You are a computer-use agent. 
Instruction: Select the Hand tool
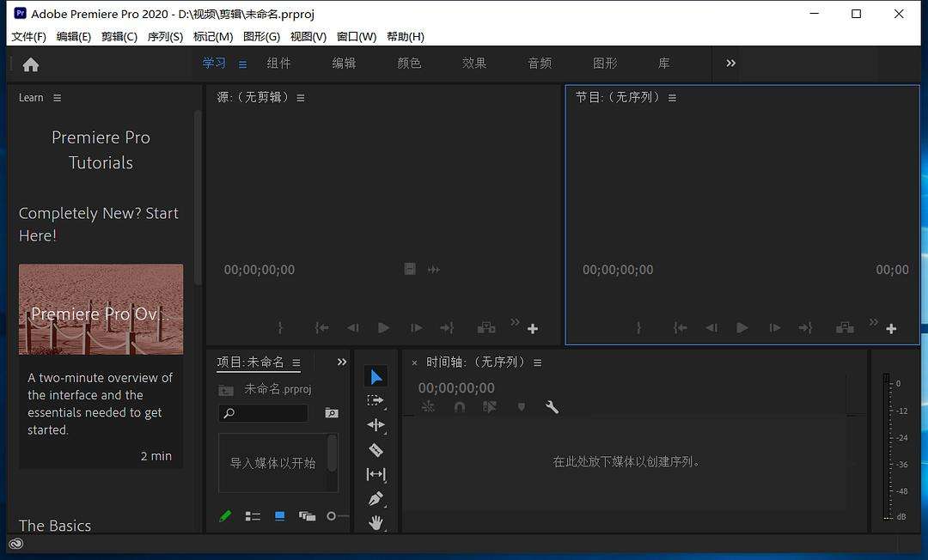[376, 522]
